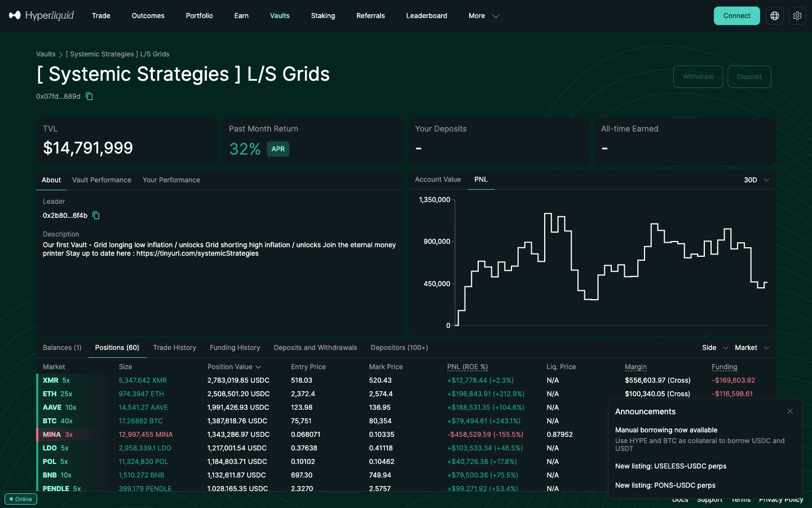Open Staking in the top navigation
The height and width of the screenshot is (508, 812).
pyautogui.click(x=323, y=16)
